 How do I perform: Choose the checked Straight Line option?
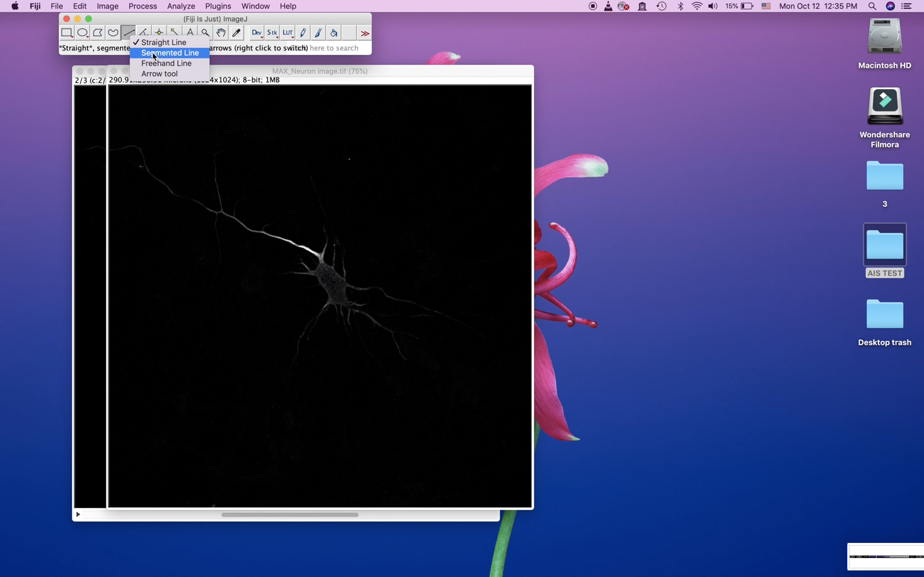click(x=163, y=42)
